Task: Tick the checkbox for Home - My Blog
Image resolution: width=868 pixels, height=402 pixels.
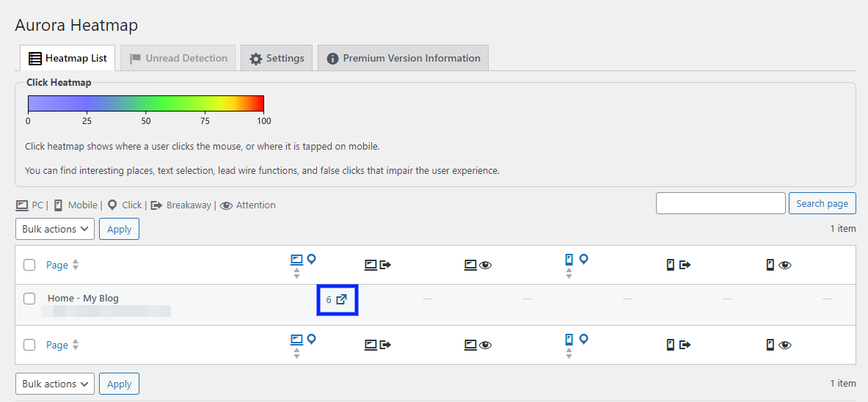Action: pyautogui.click(x=29, y=299)
